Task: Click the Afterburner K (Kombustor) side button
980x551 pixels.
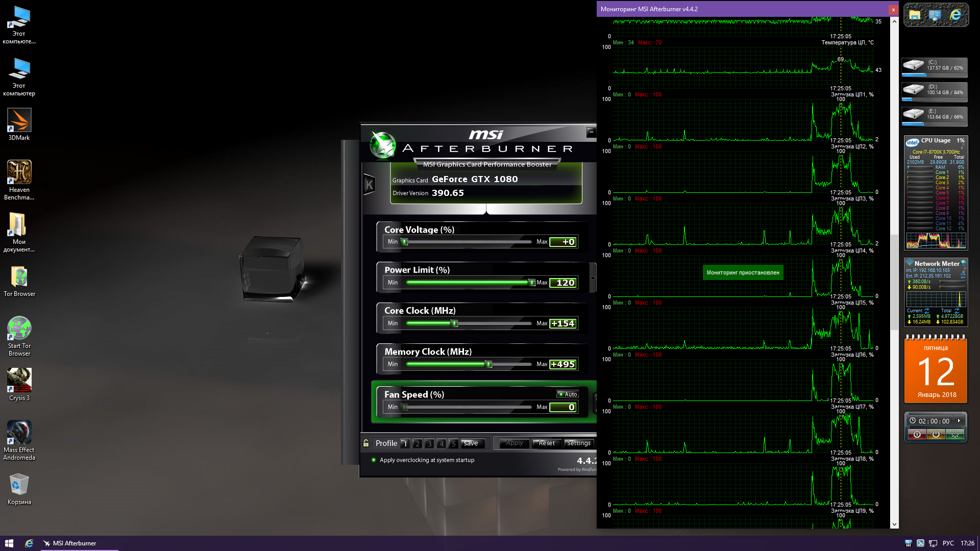Action: click(369, 185)
